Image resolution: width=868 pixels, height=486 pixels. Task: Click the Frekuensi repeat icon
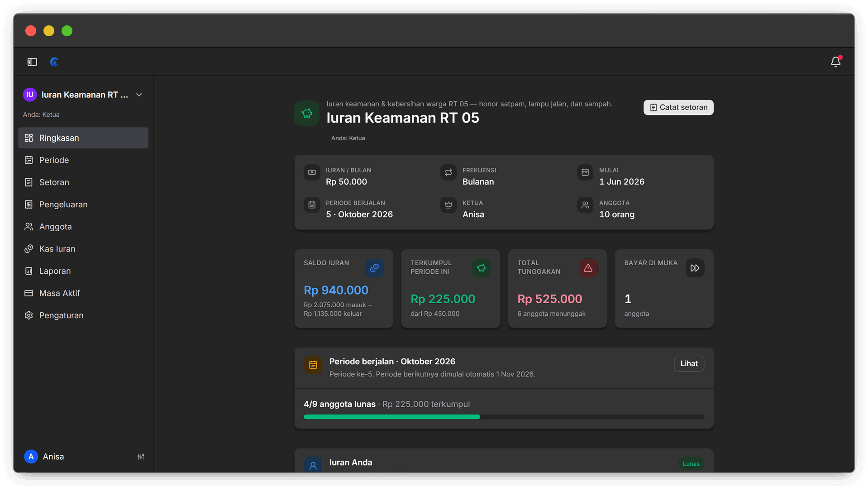click(x=448, y=172)
